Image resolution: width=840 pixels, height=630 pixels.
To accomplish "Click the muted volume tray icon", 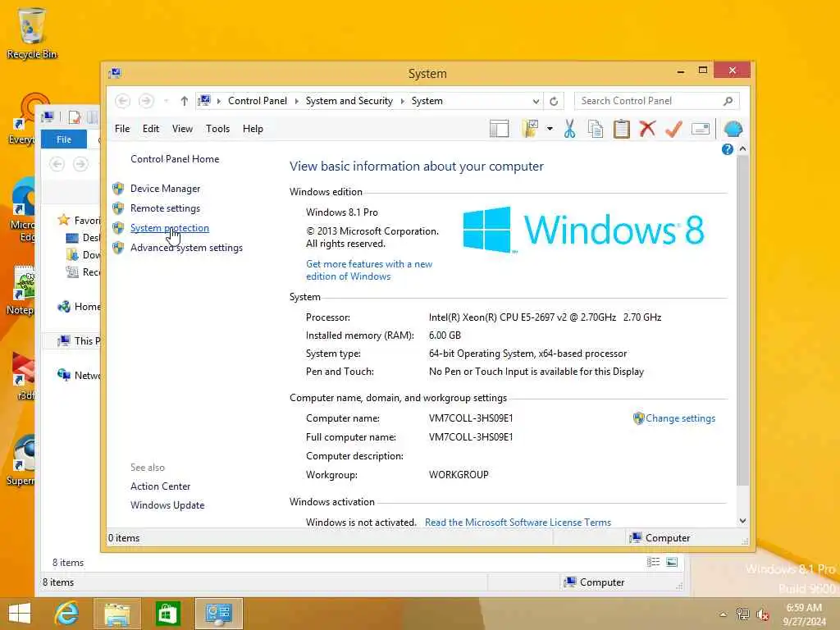I will (762, 614).
